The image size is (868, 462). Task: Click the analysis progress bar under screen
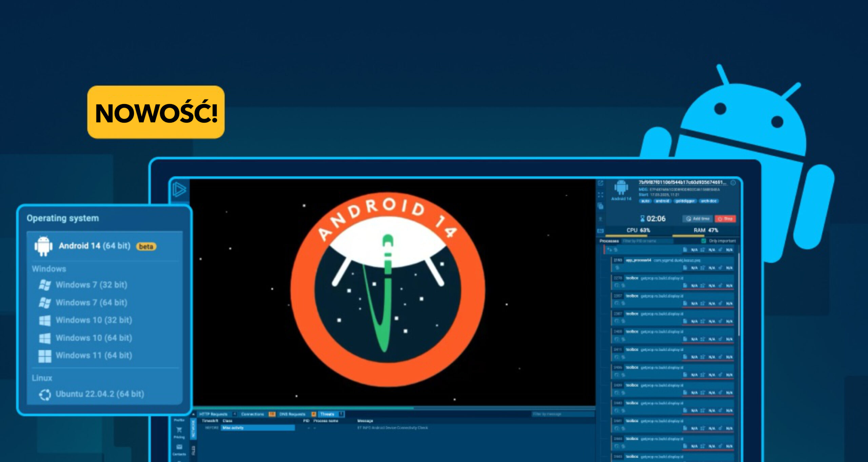(x=394, y=408)
